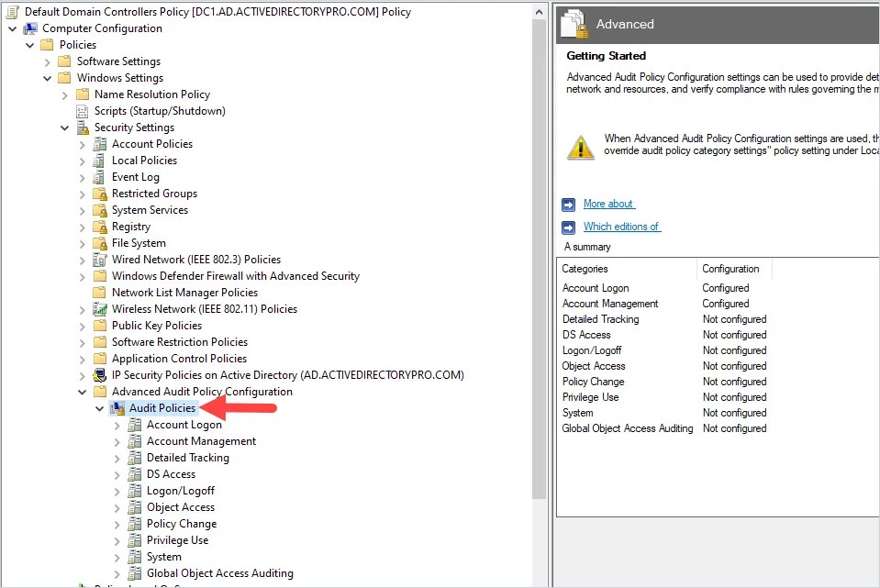Click the Advanced banner icon at top right
This screenshot has width=880, height=588.
point(573,24)
